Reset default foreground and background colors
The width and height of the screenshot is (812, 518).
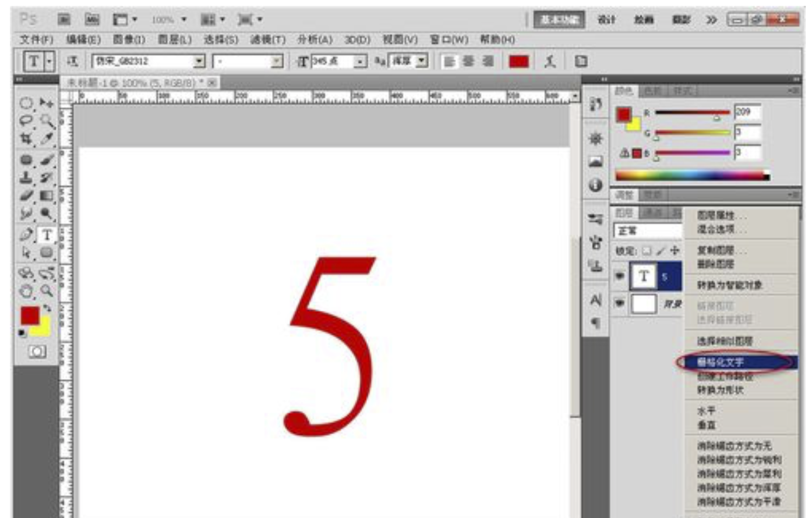(22, 333)
